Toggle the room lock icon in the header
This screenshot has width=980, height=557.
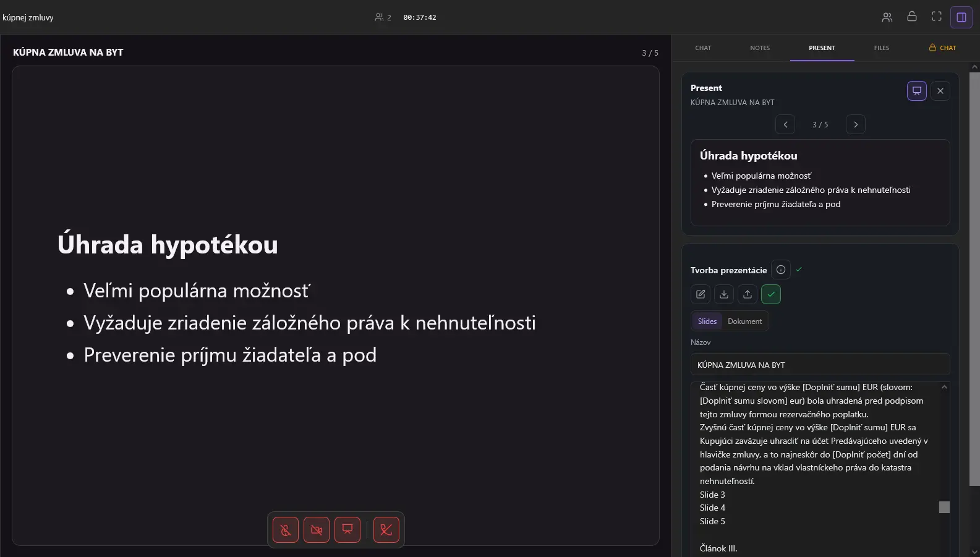tap(912, 17)
